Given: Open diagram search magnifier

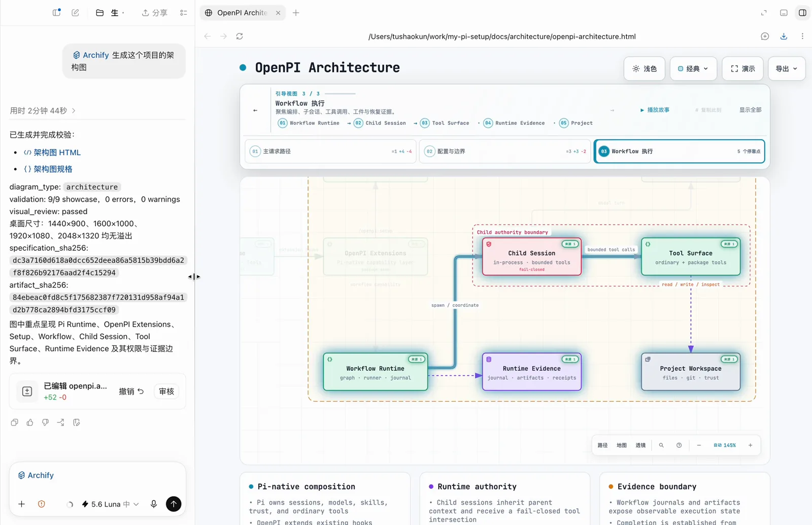Looking at the screenshot, I should pyautogui.click(x=661, y=445).
